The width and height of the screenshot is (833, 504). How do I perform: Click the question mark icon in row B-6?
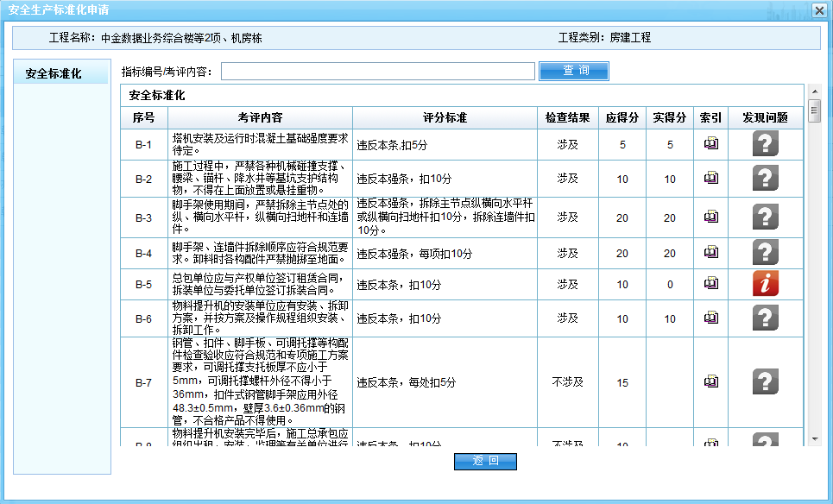(x=766, y=318)
